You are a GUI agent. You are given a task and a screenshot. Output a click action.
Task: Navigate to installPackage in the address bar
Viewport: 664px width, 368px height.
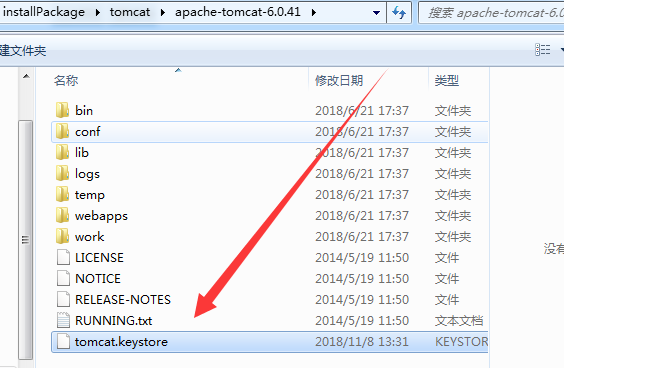44,12
